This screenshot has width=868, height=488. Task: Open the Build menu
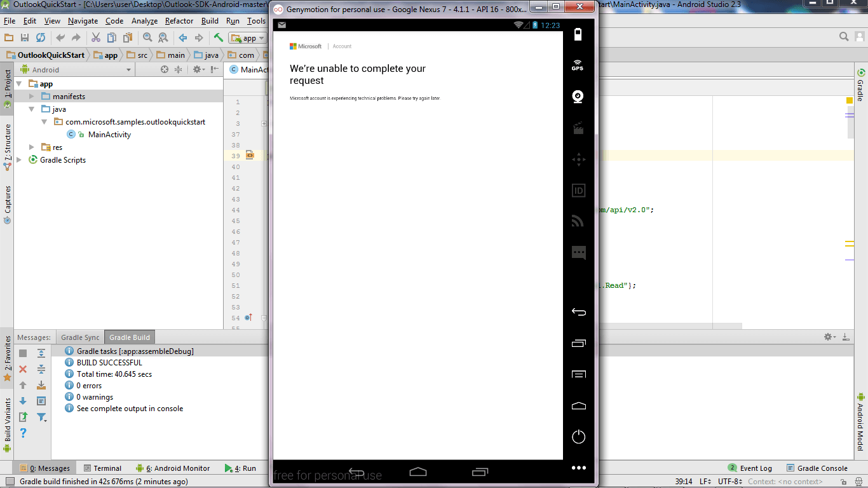click(x=210, y=21)
